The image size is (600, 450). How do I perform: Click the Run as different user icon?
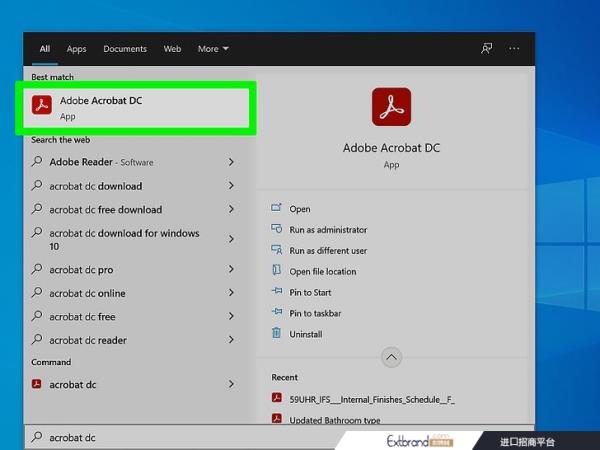(276, 249)
